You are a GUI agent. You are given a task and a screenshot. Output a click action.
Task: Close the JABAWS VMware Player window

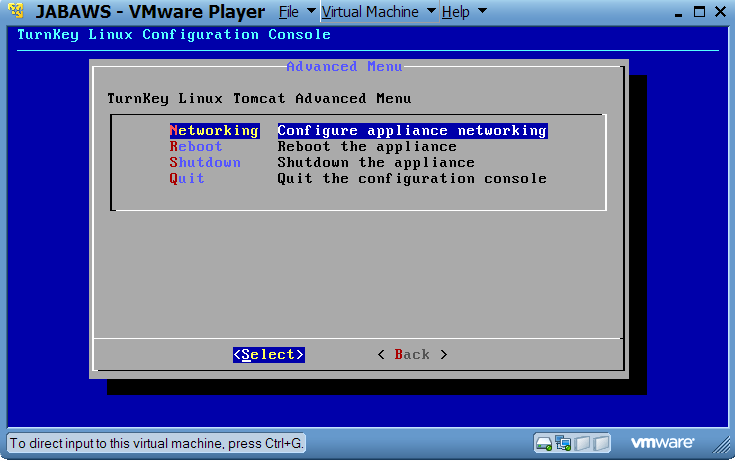coord(721,12)
